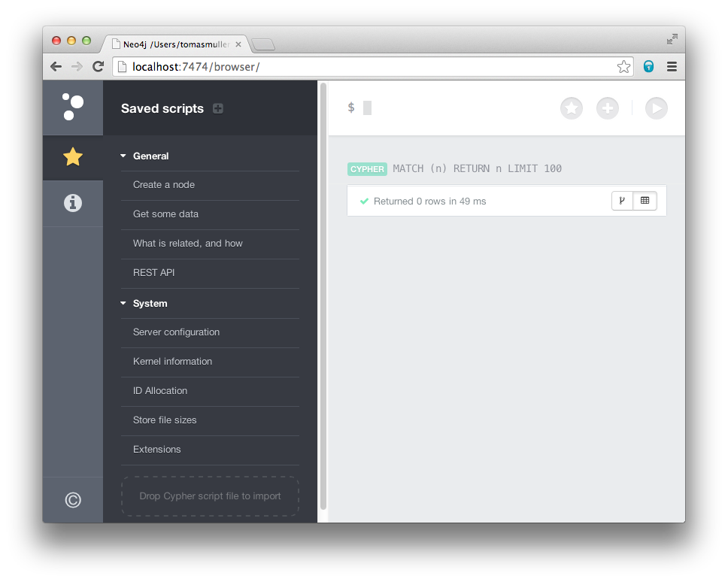This screenshot has width=728, height=582.
Task: Select the REST API script
Action: [210, 272]
